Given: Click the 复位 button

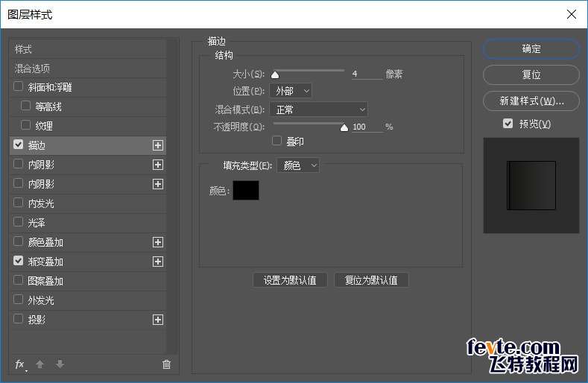Looking at the screenshot, I should (531, 75).
